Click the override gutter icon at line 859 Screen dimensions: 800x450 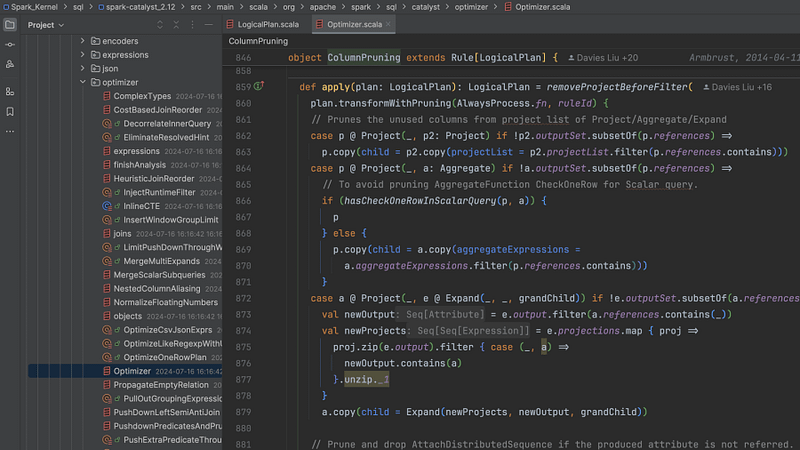tap(259, 86)
